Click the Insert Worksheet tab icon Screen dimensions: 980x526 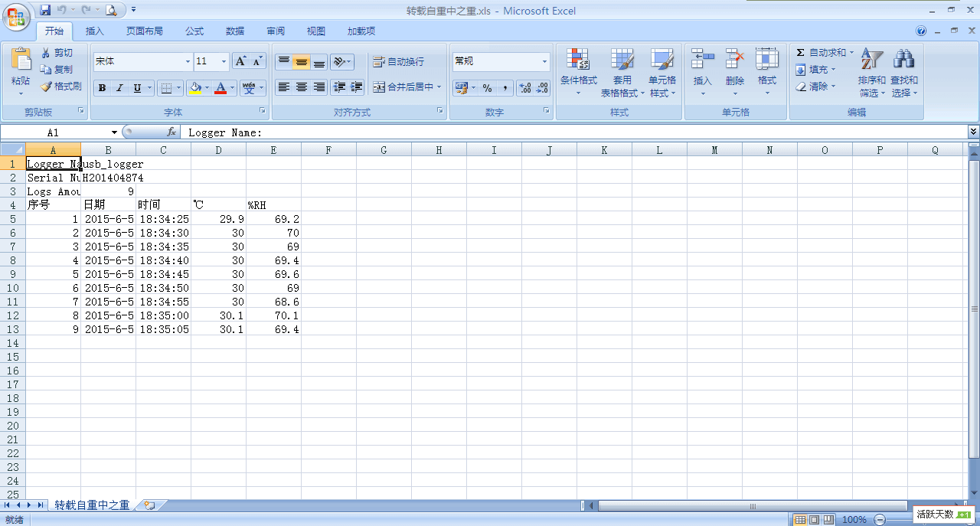pos(149,505)
